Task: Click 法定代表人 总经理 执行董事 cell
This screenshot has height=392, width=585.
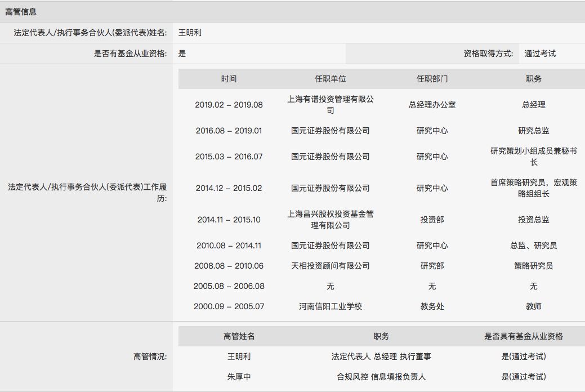Action: point(381,357)
